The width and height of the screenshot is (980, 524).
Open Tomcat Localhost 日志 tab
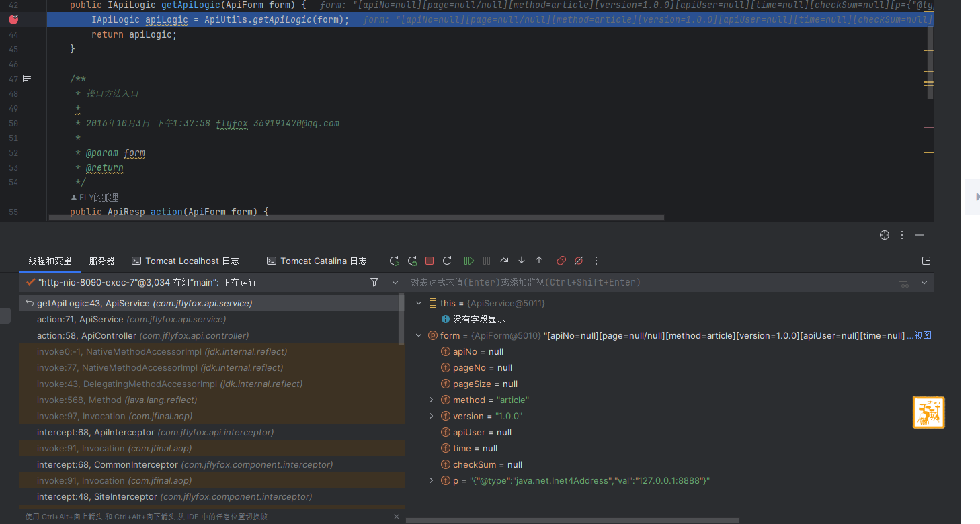(186, 261)
